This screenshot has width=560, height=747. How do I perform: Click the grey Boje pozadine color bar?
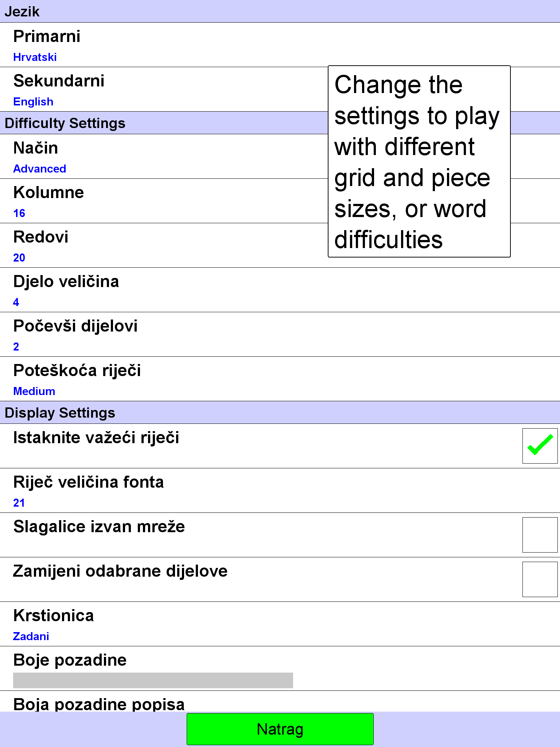tap(153, 680)
